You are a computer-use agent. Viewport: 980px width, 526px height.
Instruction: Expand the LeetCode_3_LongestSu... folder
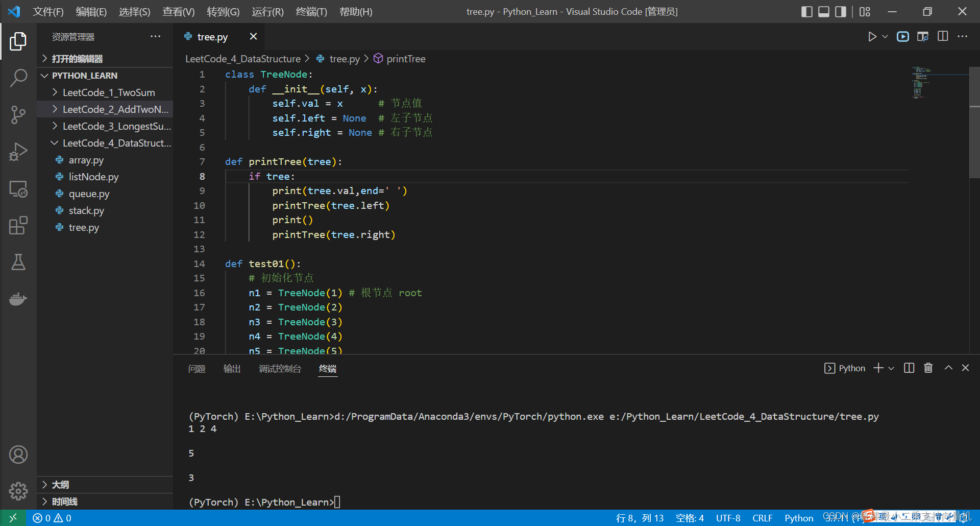click(105, 126)
